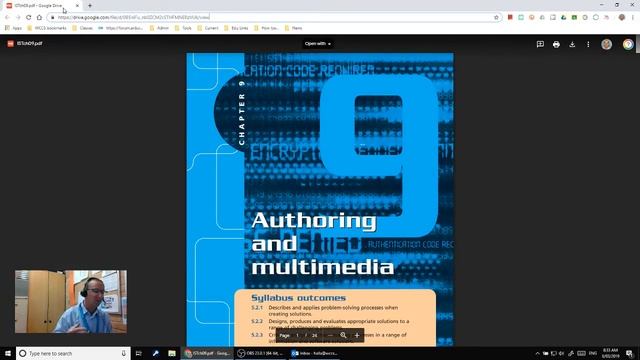The height and width of the screenshot is (360, 640).
Task: Open the Apps bookmarks shortcut
Action: tap(13, 28)
